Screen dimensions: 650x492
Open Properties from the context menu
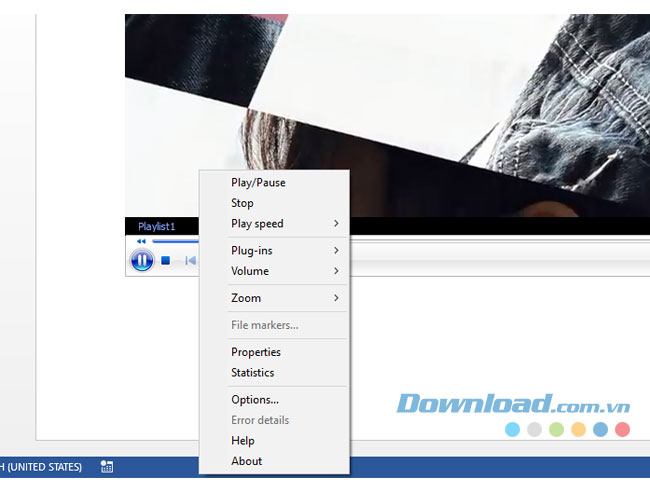256,352
